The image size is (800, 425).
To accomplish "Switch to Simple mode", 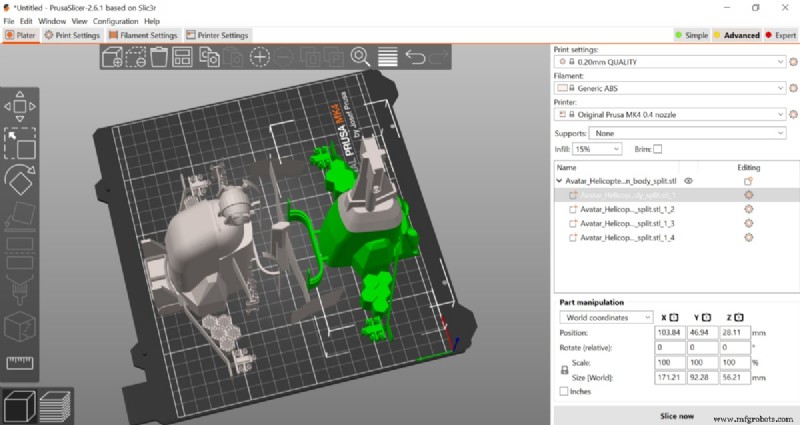I will (x=692, y=35).
